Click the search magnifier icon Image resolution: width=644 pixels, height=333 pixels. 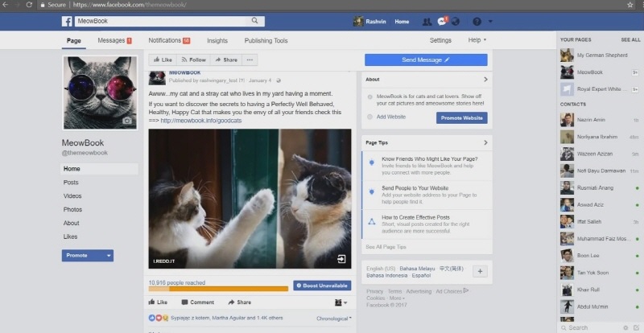coord(254,21)
